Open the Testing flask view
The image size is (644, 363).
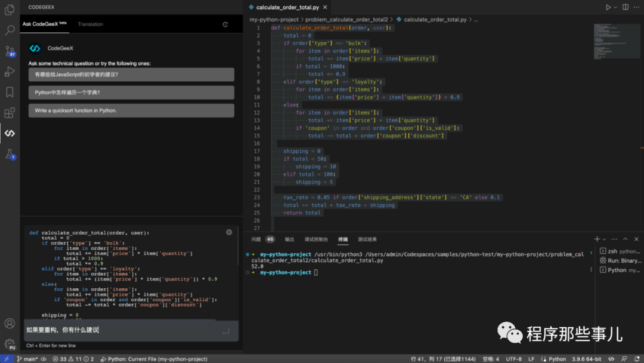(x=9, y=154)
